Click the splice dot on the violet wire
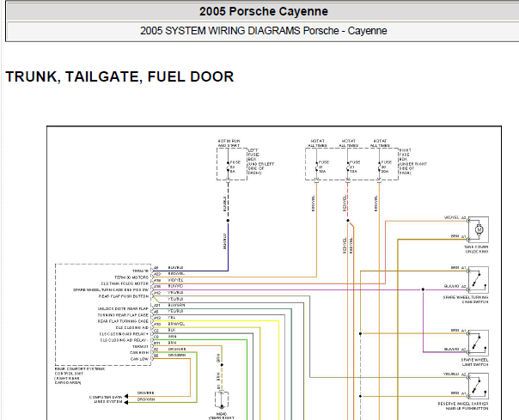 coord(423,289)
